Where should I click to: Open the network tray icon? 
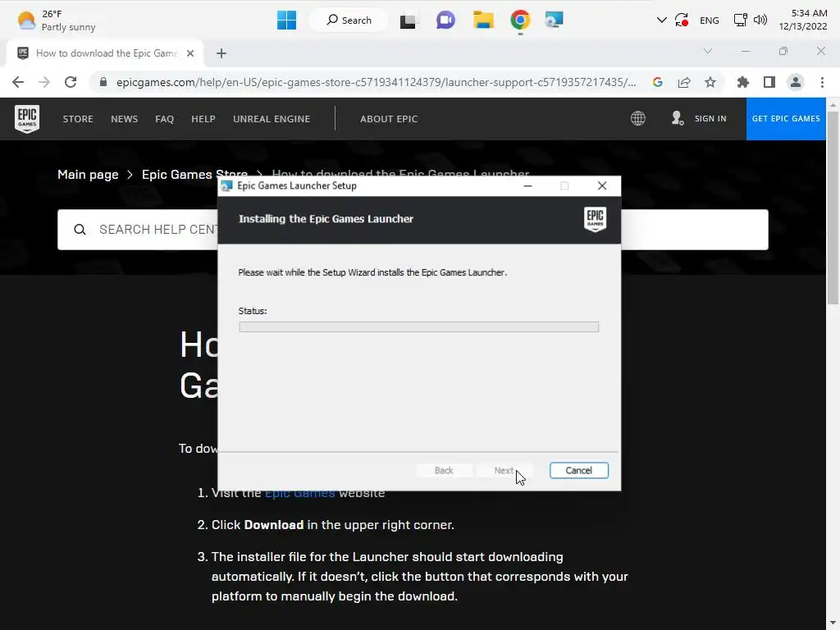pyautogui.click(x=741, y=21)
